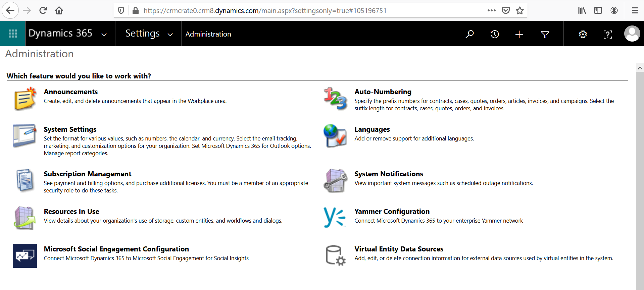
Task: Open Virtual Entity Data Sources link
Action: (x=399, y=249)
